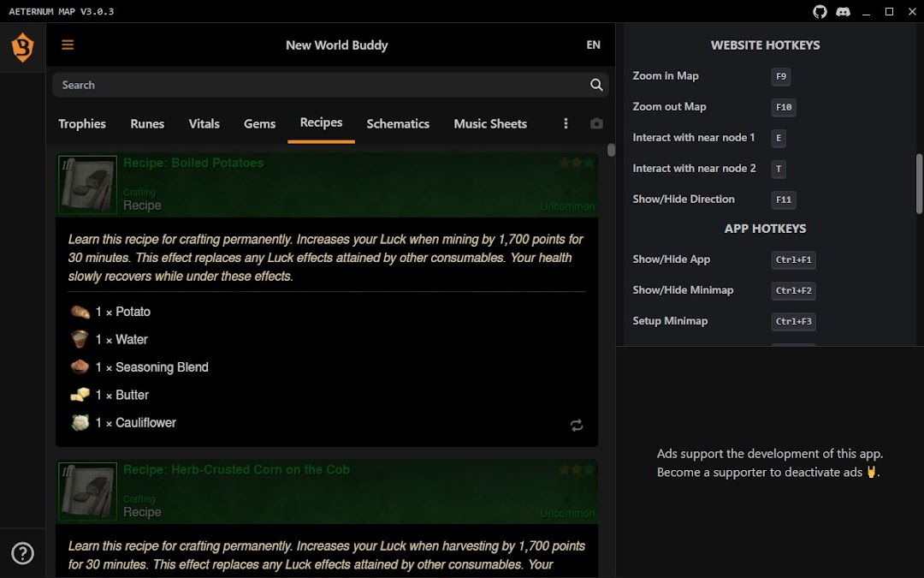Click the star rating on Boiled Potatoes
The width and height of the screenshot is (924, 578).
point(577,163)
